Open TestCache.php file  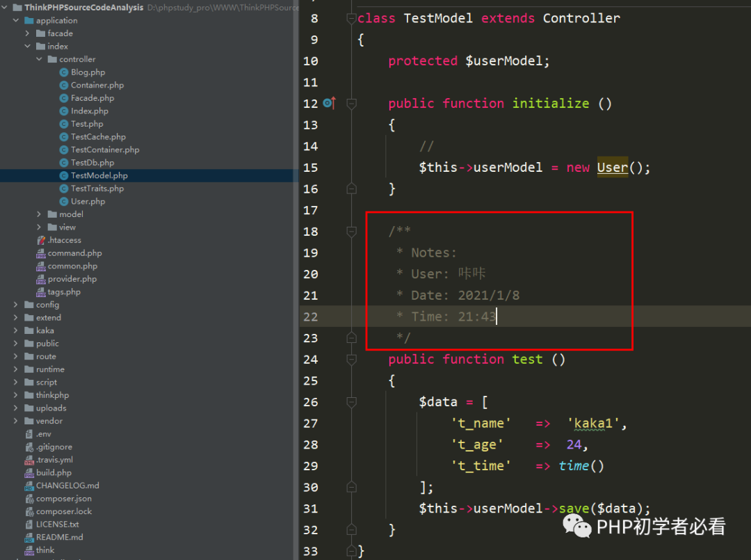[x=98, y=137]
